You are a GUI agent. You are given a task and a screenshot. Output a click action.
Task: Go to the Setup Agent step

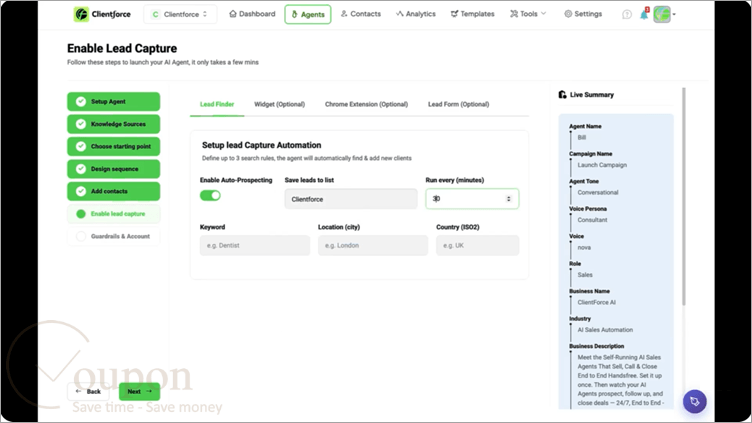[x=114, y=102]
